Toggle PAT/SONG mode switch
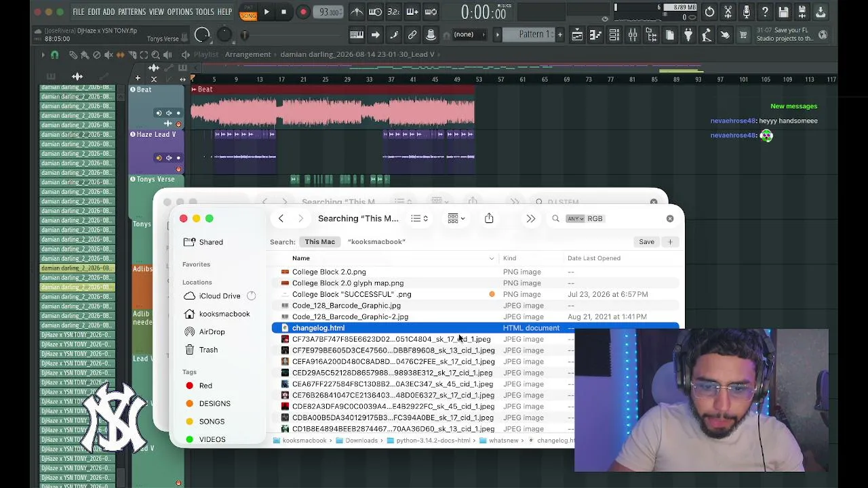The height and width of the screenshot is (488, 868). [x=248, y=12]
